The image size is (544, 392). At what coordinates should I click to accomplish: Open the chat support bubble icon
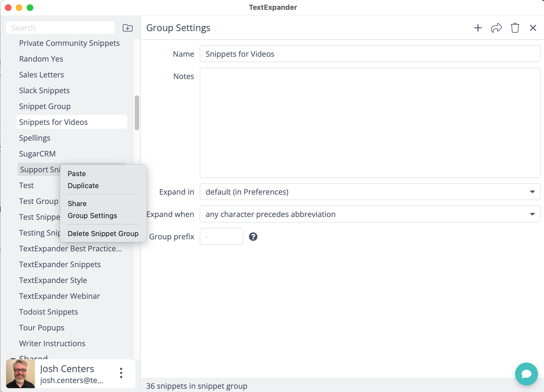[526, 374]
